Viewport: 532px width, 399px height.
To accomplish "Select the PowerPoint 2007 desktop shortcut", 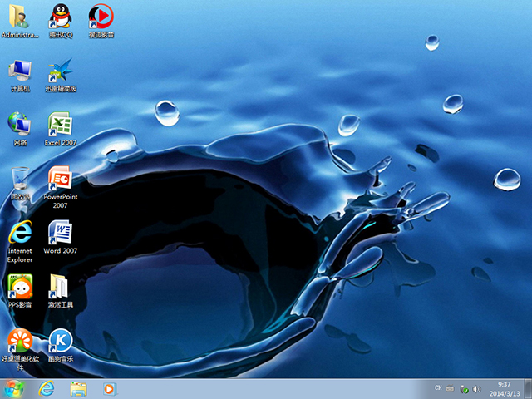I will [60, 178].
